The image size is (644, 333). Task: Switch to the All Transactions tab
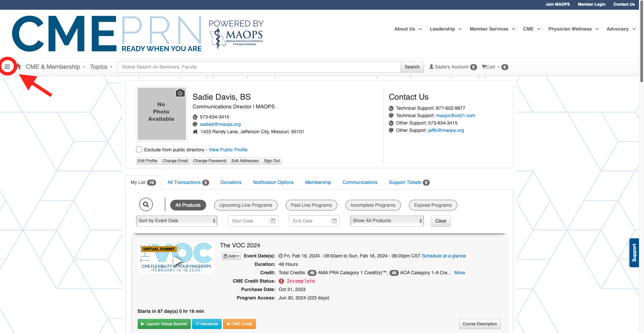coord(188,182)
